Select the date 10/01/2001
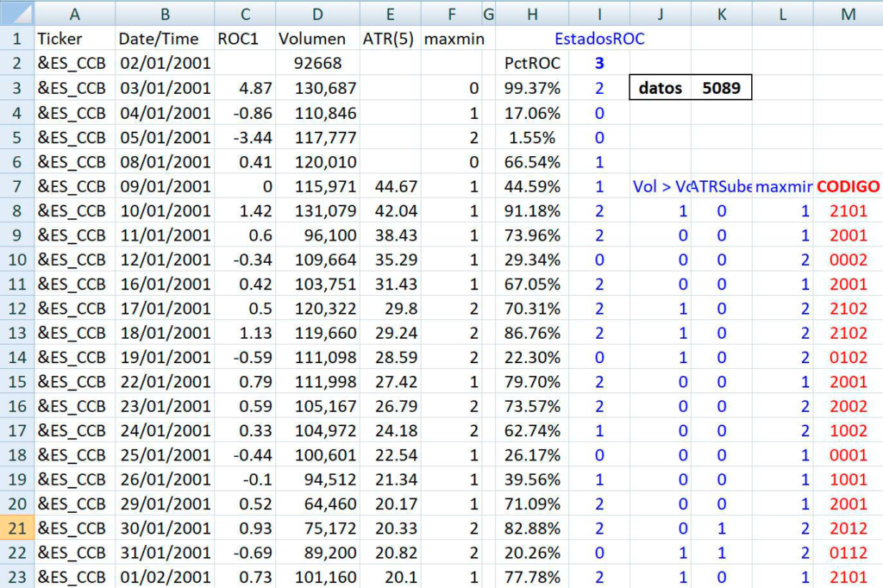The height and width of the screenshot is (588, 883). point(165,210)
